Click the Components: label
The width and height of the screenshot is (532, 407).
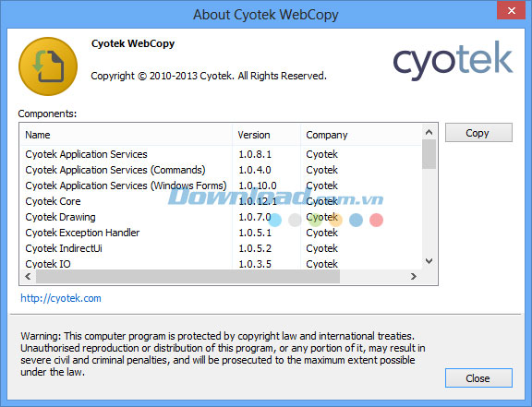(47, 114)
